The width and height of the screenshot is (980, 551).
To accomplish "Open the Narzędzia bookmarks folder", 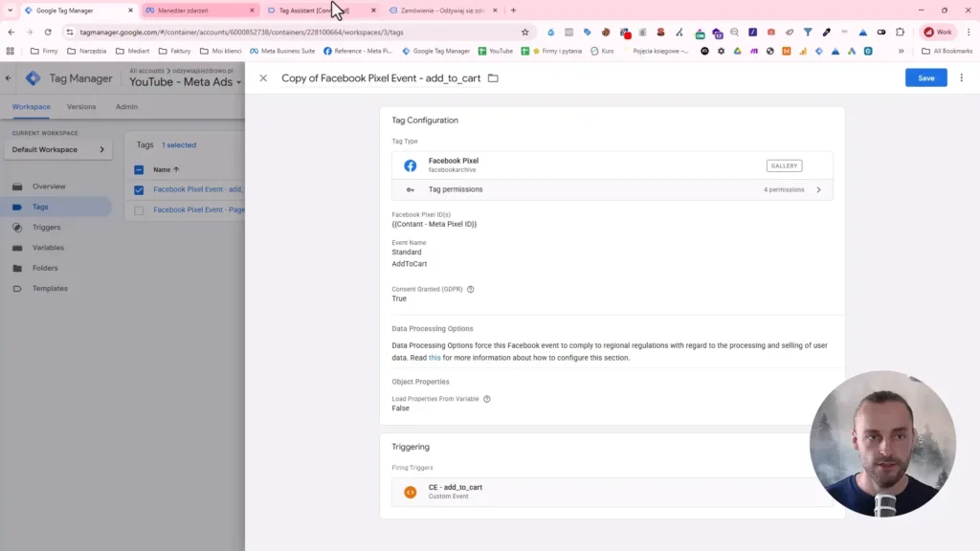I will [87, 52].
